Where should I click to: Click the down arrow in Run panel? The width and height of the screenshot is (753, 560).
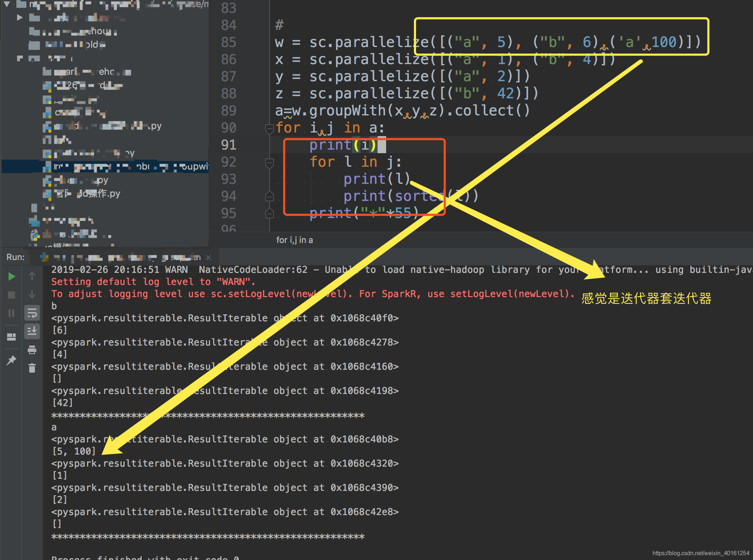click(32, 294)
